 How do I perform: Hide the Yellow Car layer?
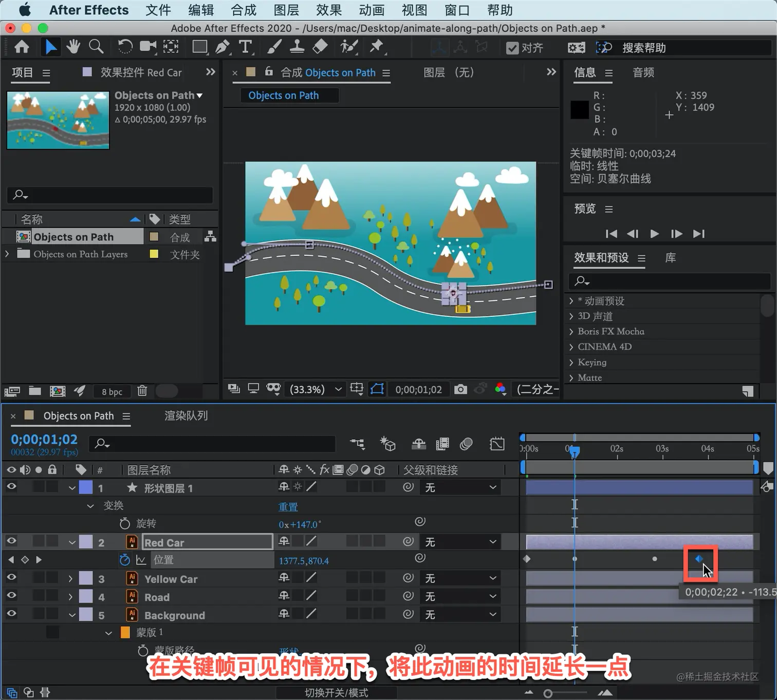click(11, 578)
